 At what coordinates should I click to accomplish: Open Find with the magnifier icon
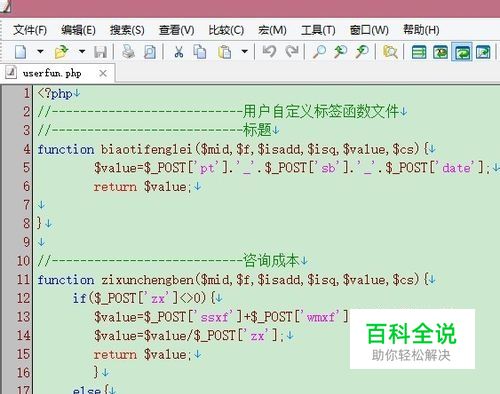319,52
